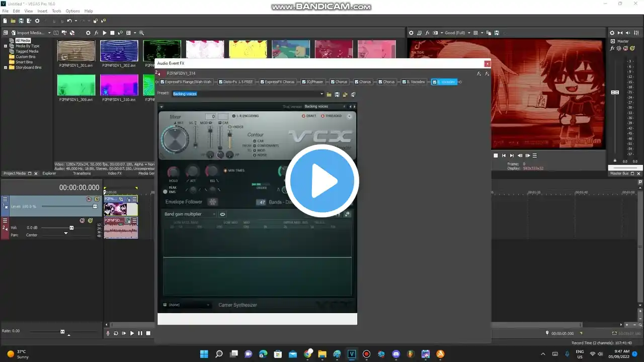Screen dimensions: 644x362
Task: Open the video event pan/crop icon on the clip
Action: (121, 199)
